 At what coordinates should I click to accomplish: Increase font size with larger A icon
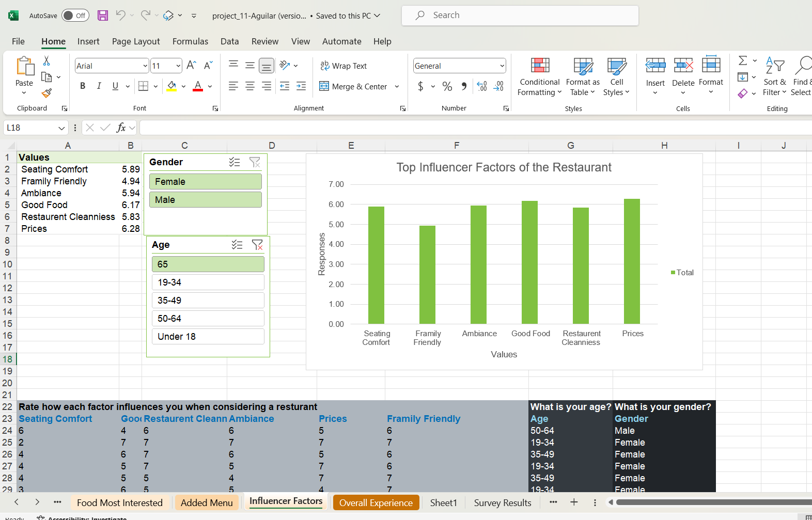[191, 65]
